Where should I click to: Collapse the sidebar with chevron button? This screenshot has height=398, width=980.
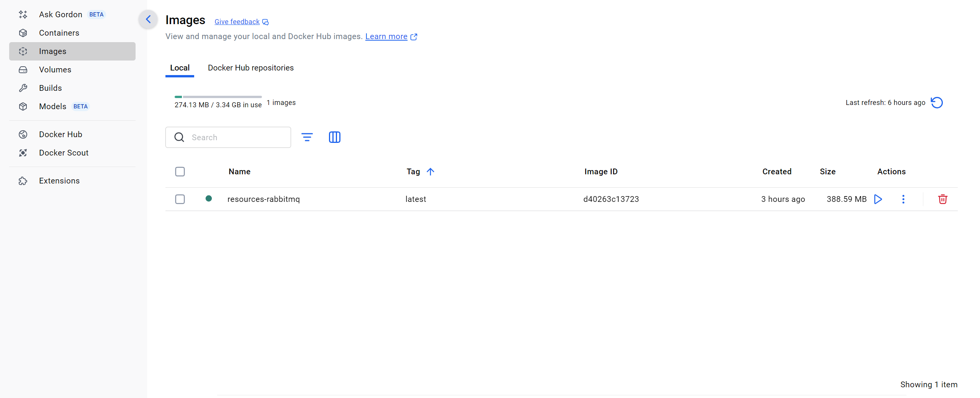(148, 19)
